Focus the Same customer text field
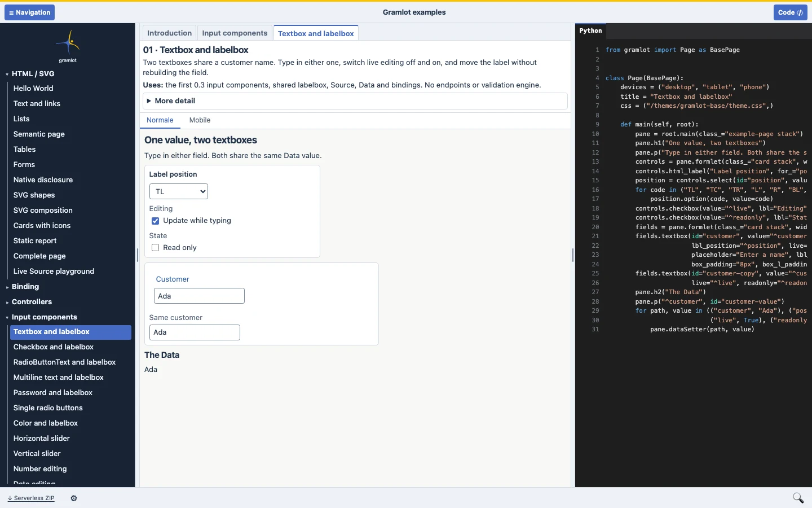This screenshot has width=812, height=508. point(195,332)
